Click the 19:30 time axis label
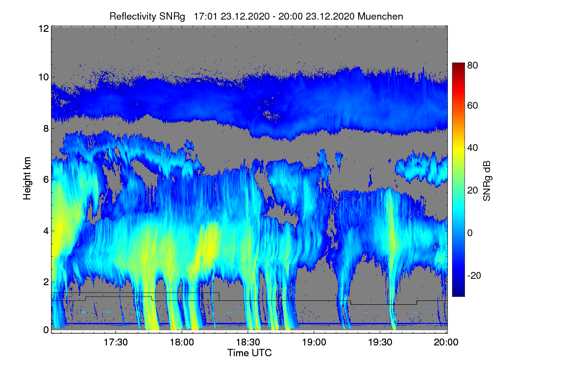The height and width of the screenshot is (392, 588). tap(380, 342)
